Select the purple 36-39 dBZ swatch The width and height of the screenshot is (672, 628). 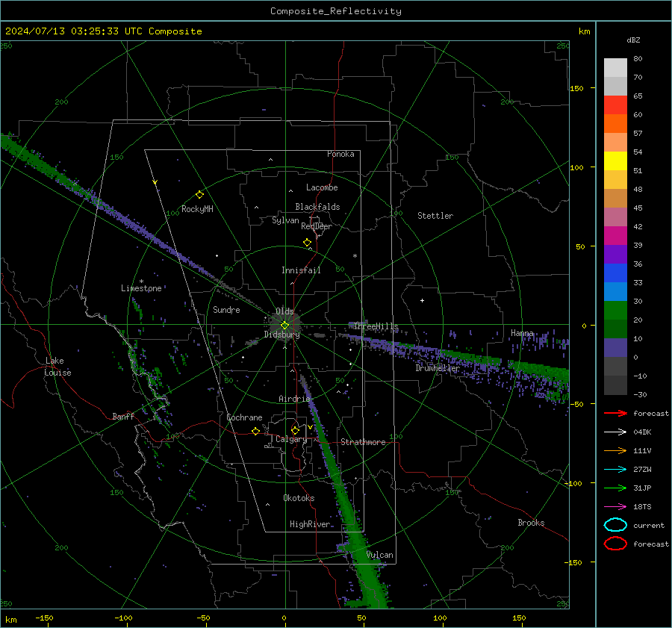point(615,255)
